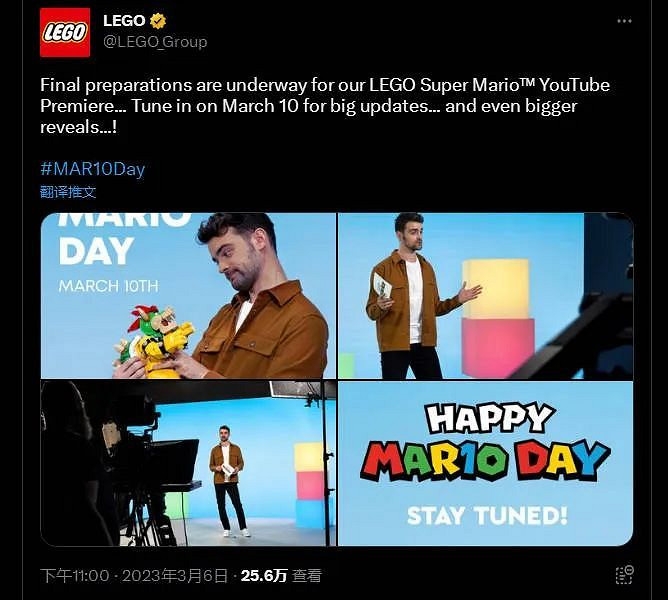Click the tweet text about YouTube Premiere
This screenshot has height=600, width=668.
click(x=325, y=106)
